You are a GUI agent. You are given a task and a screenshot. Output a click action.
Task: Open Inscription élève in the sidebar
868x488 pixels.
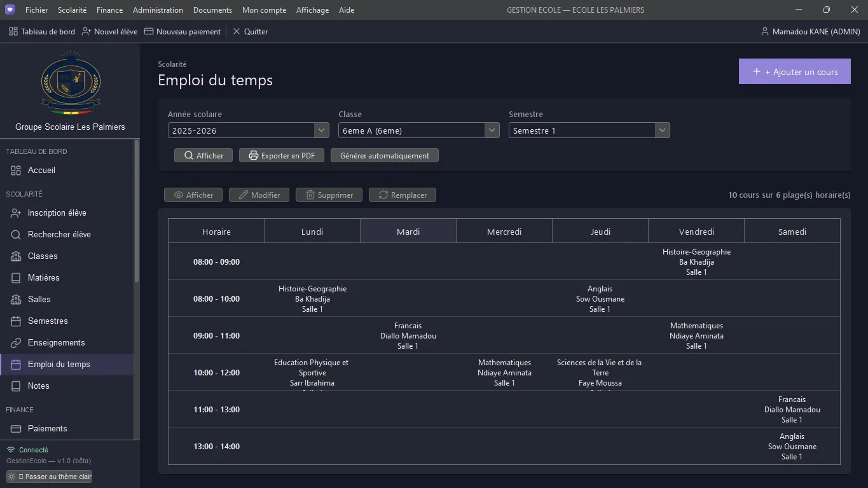point(67,213)
